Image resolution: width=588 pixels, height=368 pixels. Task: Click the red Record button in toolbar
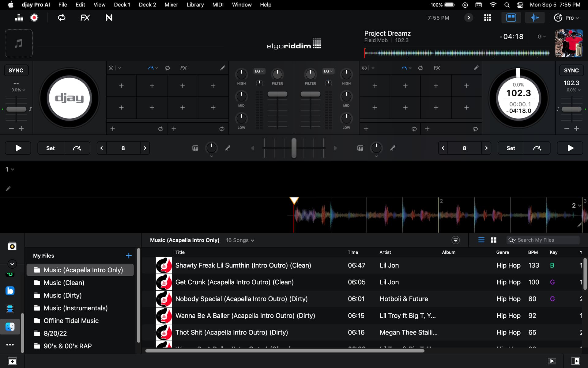34,18
